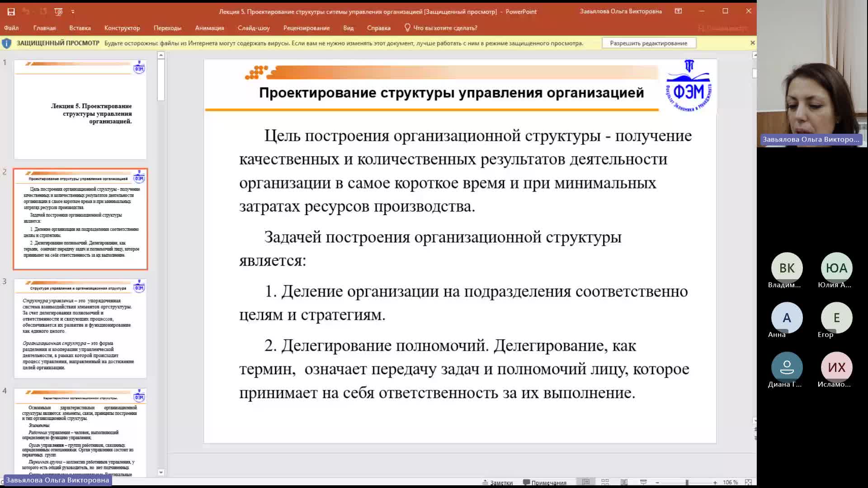Click the Диана participant avatar
This screenshot has height=488, width=868.
tap(787, 367)
